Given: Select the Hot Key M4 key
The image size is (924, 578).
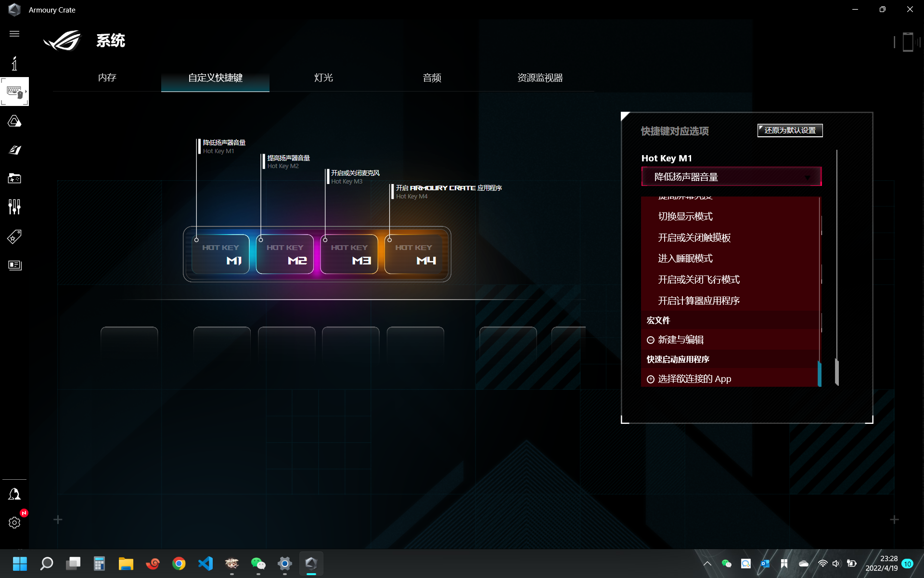Looking at the screenshot, I should (x=414, y=254).
